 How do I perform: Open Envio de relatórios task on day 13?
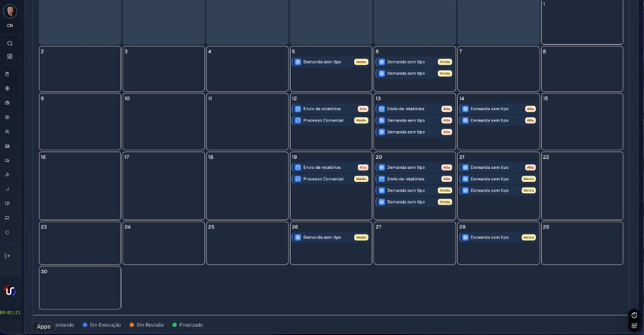coord(415,109)
